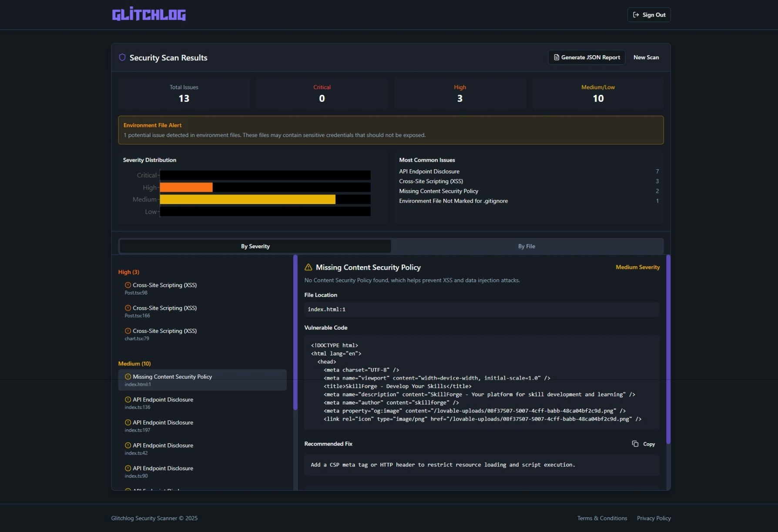Click the Glitchlog logo in the header

pyautogui.click(x=148, y=14)
